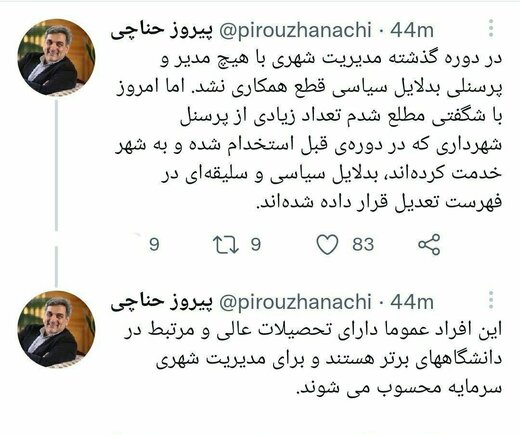Retweet the first tweet using the arrows icon
520x435 pixels.
tap(226, 244)
